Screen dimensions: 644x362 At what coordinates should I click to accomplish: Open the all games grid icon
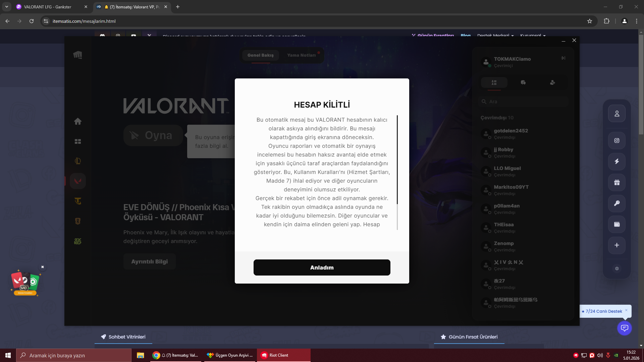point(77,141)
